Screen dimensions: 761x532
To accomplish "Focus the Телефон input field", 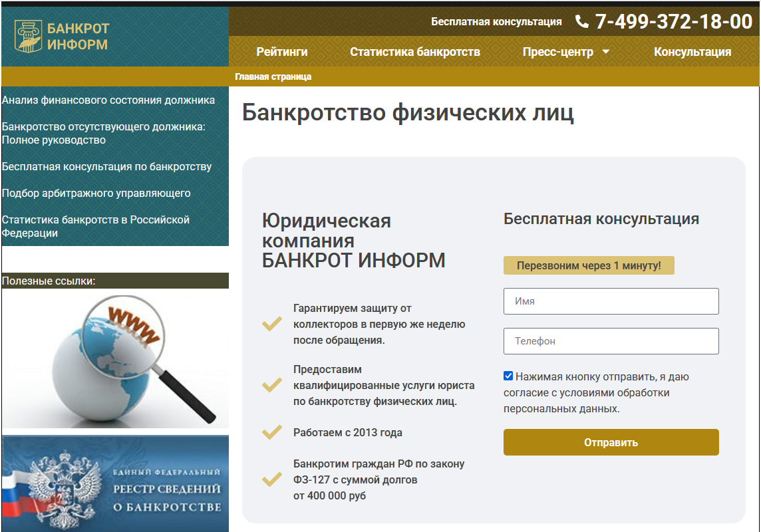I will 611,341.
